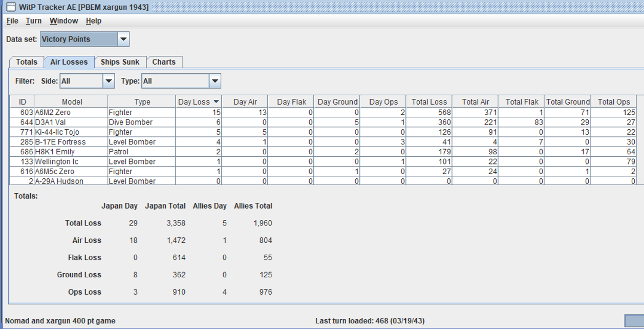Sort by the Model column header

pos(72,101)
